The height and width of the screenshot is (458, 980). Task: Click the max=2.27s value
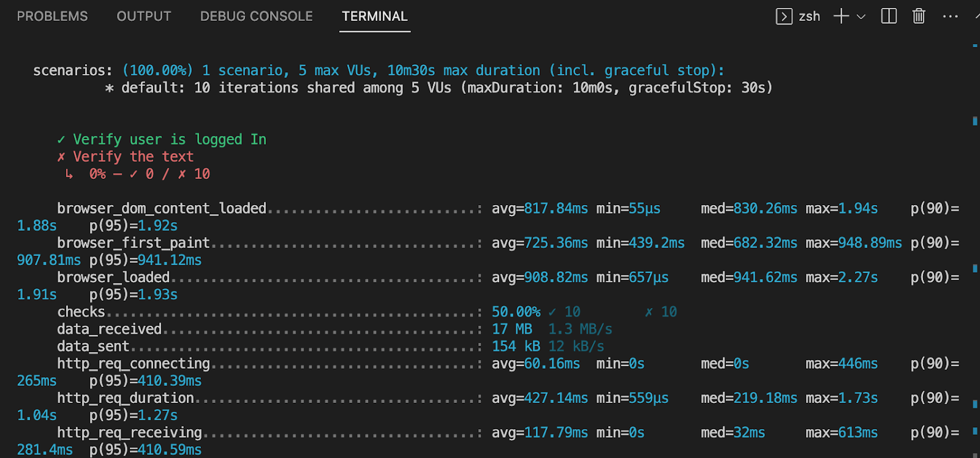(842, 277)
